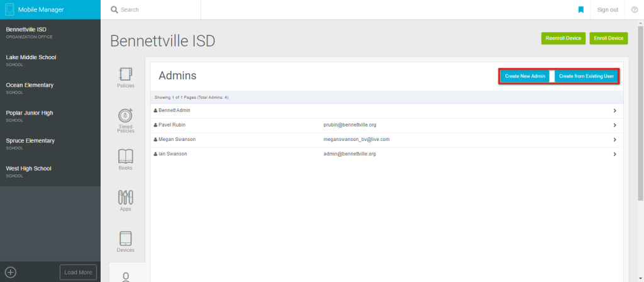Click the Bennettville ISD page title
This screenshot has height=282, width=644.
coord(163,41)
